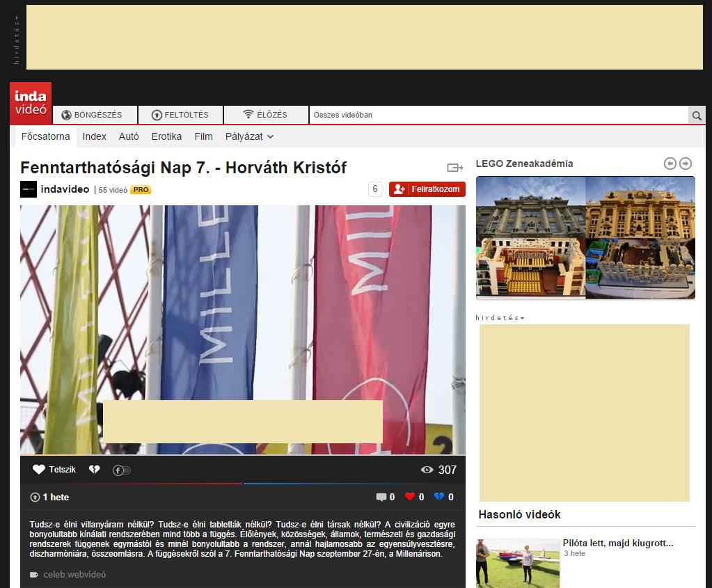
Task: Click the red-blue like ratio bar
Action: click(x=243, y=484)
